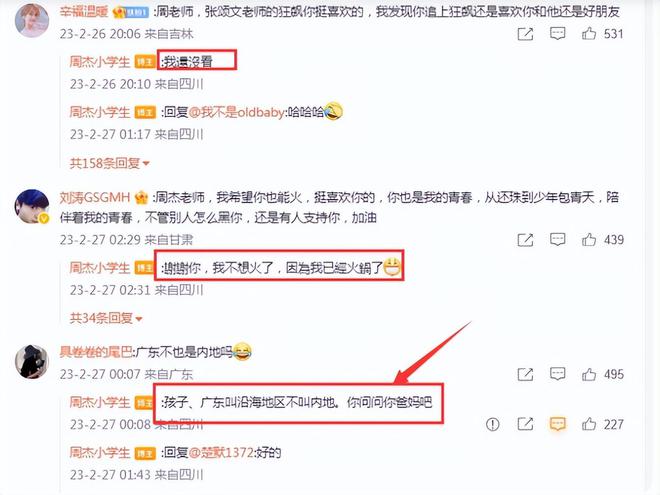Like the reply with 227 likes
This screenshot has width=660, height=495.
coord(589,424)
